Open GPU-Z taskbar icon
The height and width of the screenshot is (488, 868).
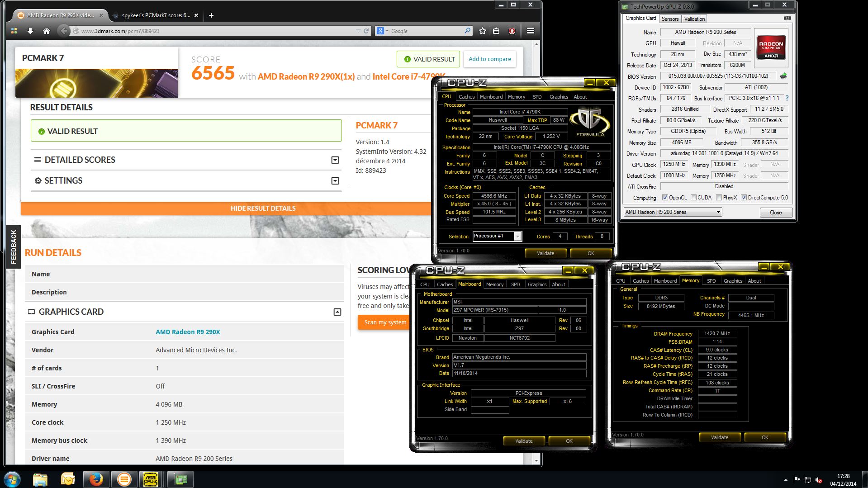coord(180,479)
